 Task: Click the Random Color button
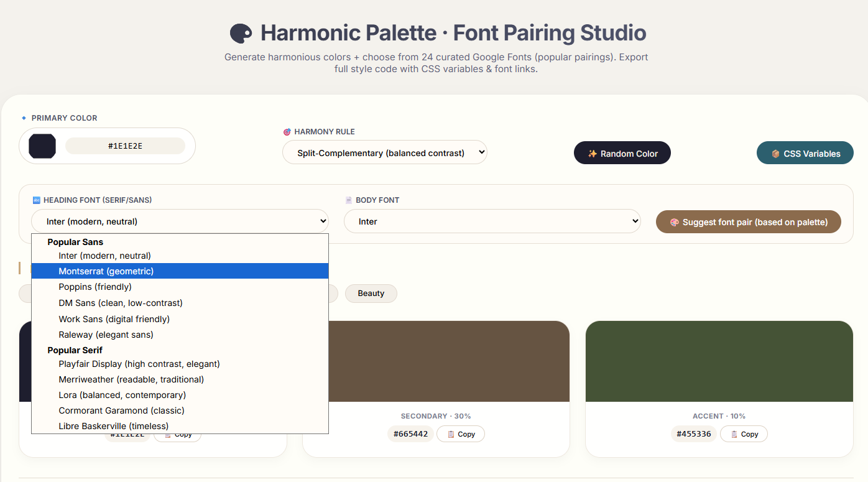[x=622, y=153]
